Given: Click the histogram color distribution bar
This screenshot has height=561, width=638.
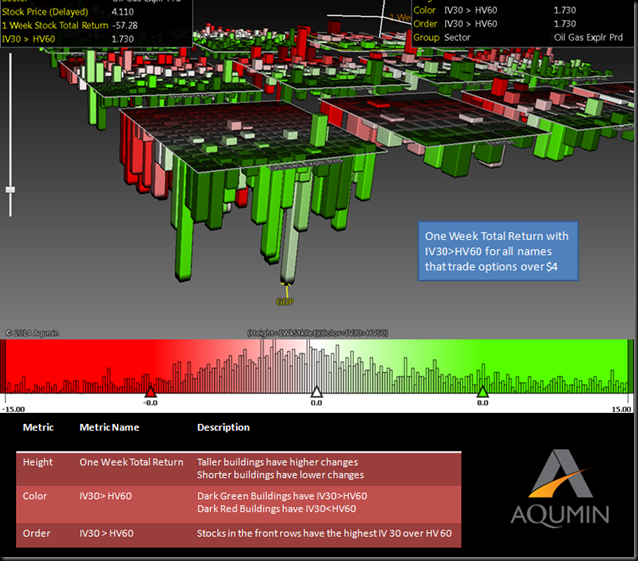Looking at the screenshot, I should click(x=316, y=366).
